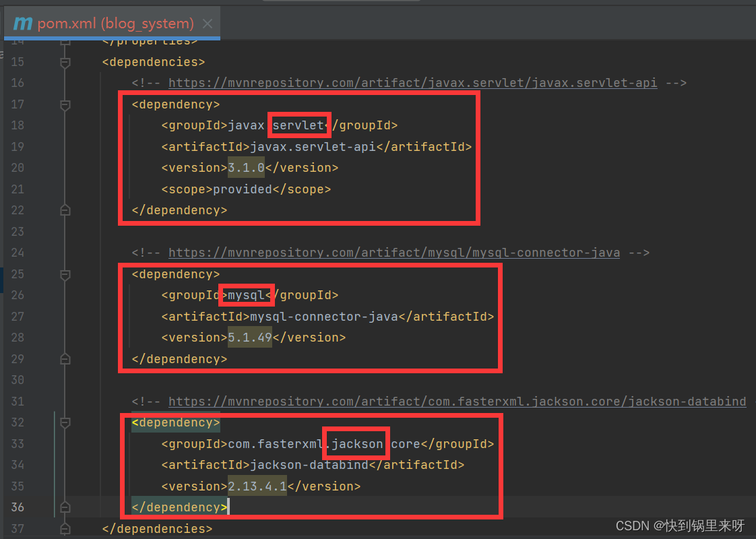Toggle fold end marker at line 29
This screenshot has height=539, width=756.
65,359
